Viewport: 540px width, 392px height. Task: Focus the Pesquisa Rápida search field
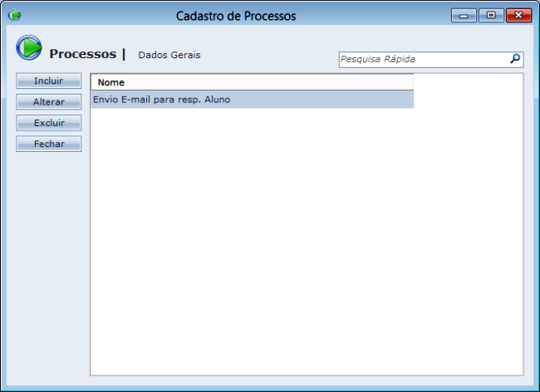422,60
